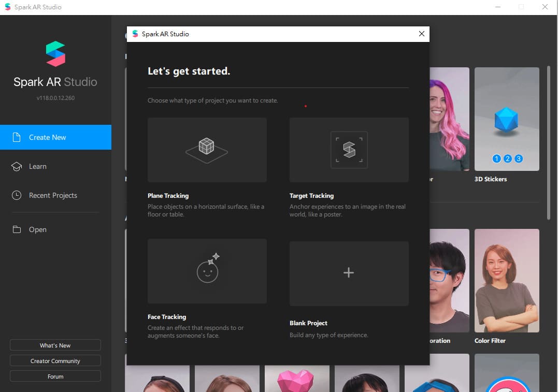Click the Let's get started heading
The width and height of the screenshot is (558, 392).
(x=189, y=71)
